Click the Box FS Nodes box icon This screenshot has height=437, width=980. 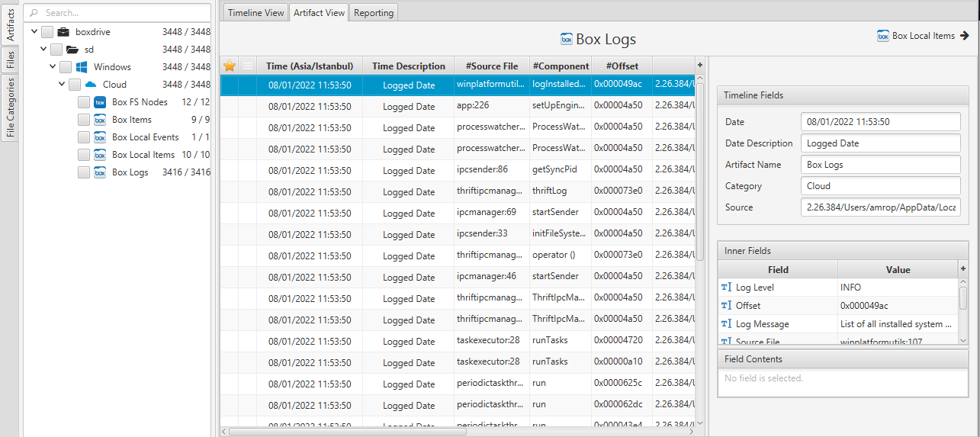pyautogui.click(x=100, y=102)
